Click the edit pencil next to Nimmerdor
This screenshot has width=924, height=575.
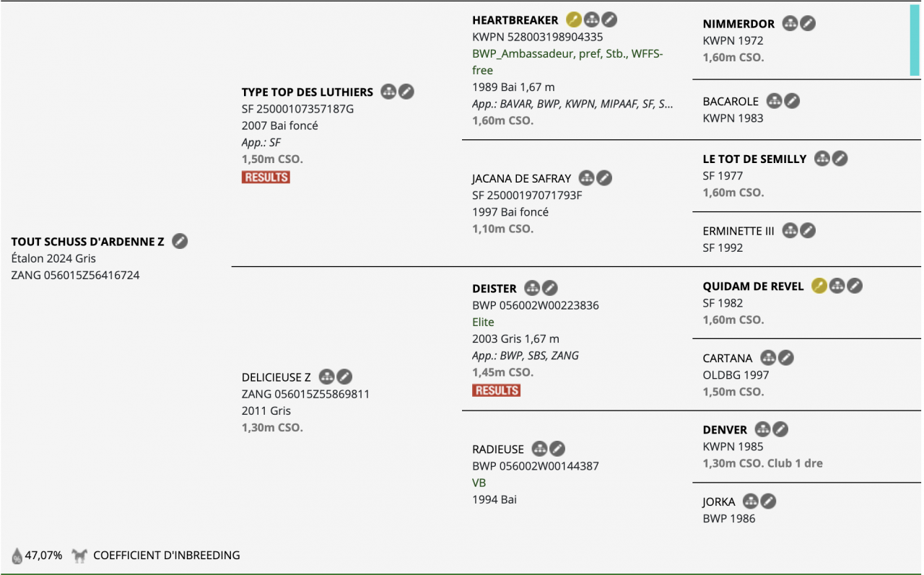(808, 24)
